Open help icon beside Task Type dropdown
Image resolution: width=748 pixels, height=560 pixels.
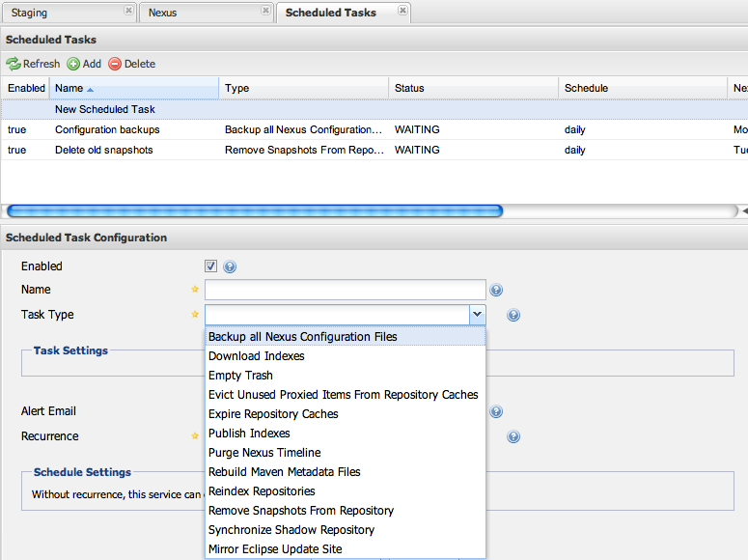[x=513, y=315]
